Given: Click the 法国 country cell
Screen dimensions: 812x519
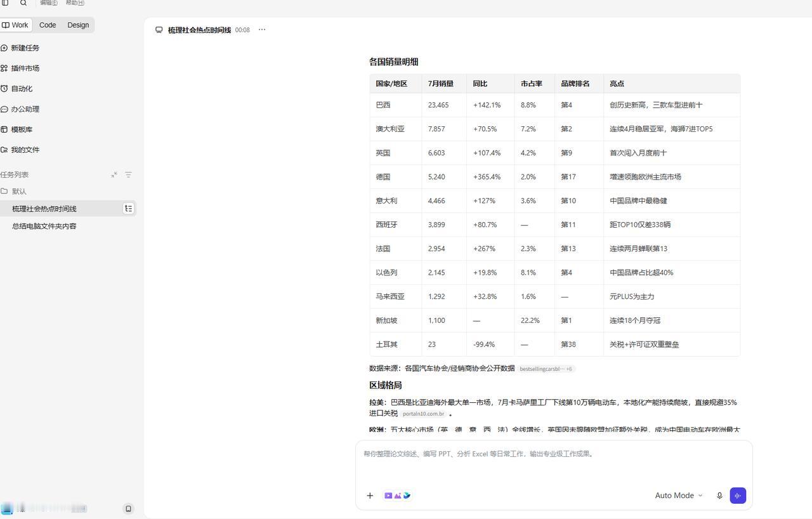Looking at the screenshot, I should click(x=383, y=249).
